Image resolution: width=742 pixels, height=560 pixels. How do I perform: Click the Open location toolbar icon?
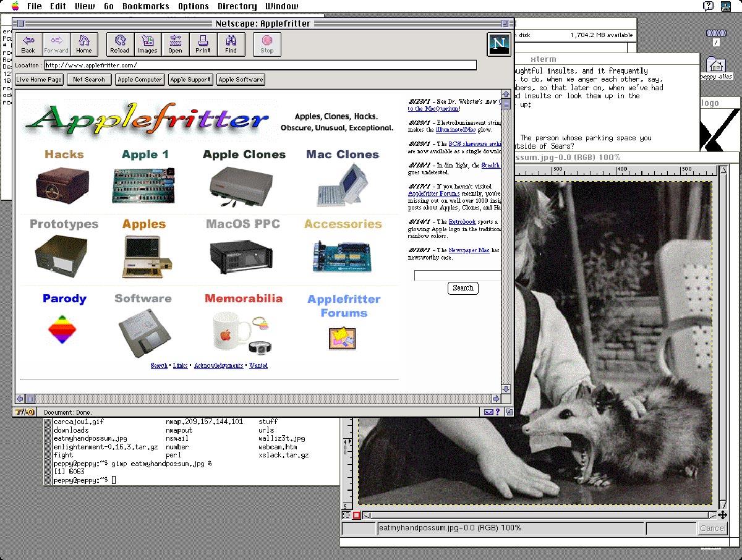pos(175,45)
